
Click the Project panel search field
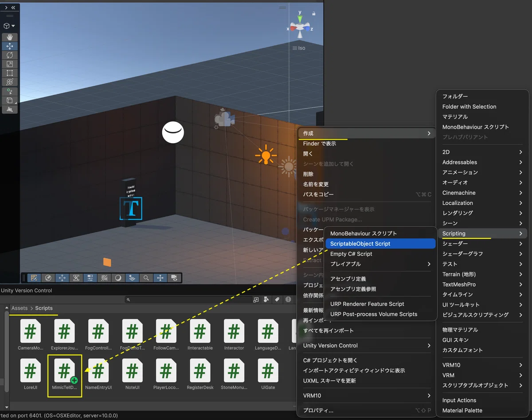point(188,299)
